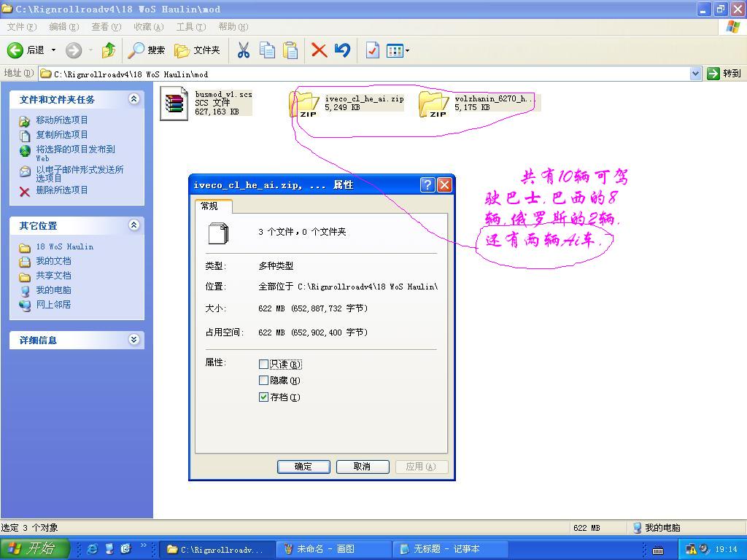The image size is (747, 560).
Task: Click the Back arrow toolbar icon
Action: [16, 50]
